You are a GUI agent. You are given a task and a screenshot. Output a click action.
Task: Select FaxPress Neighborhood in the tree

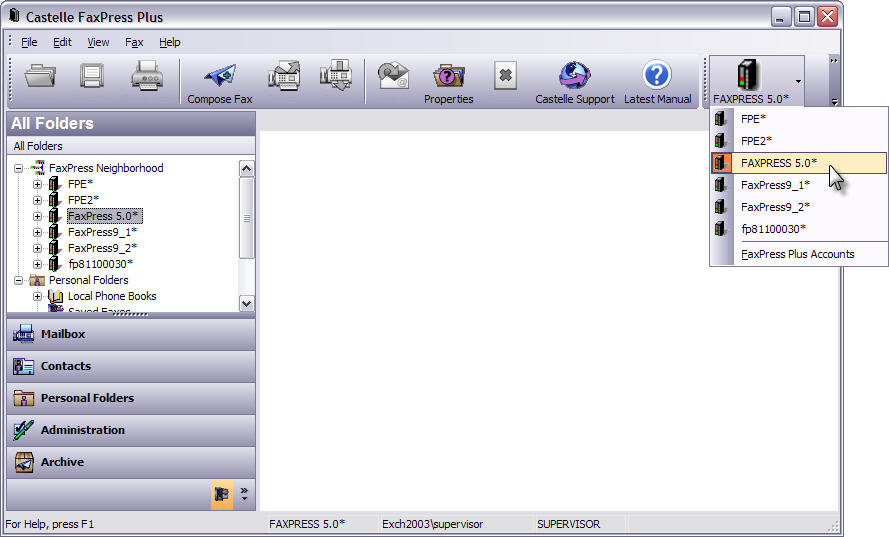[x=106, y=168]
